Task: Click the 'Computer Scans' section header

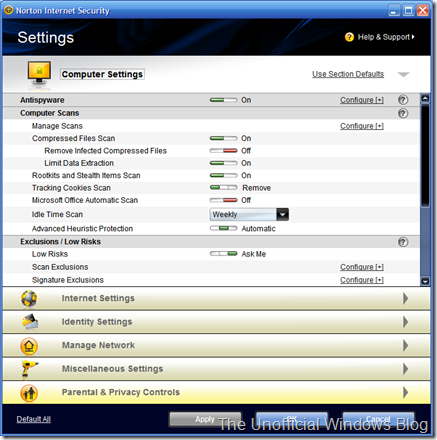Action: (x=50, y=113)
